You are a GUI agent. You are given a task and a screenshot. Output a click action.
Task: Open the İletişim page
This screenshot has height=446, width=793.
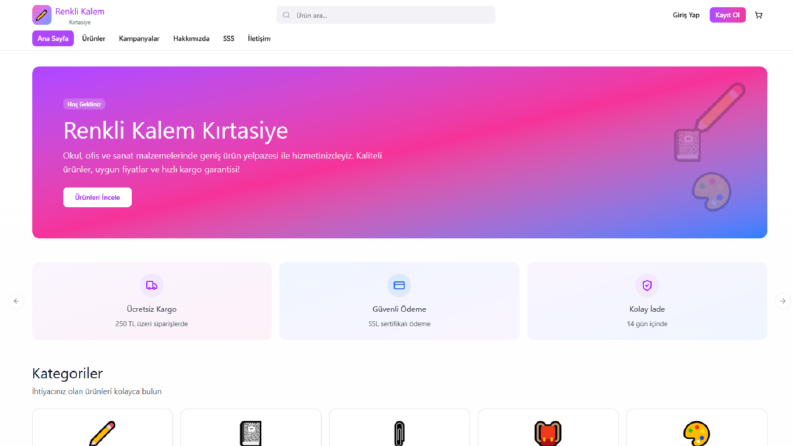coord(259,38)
